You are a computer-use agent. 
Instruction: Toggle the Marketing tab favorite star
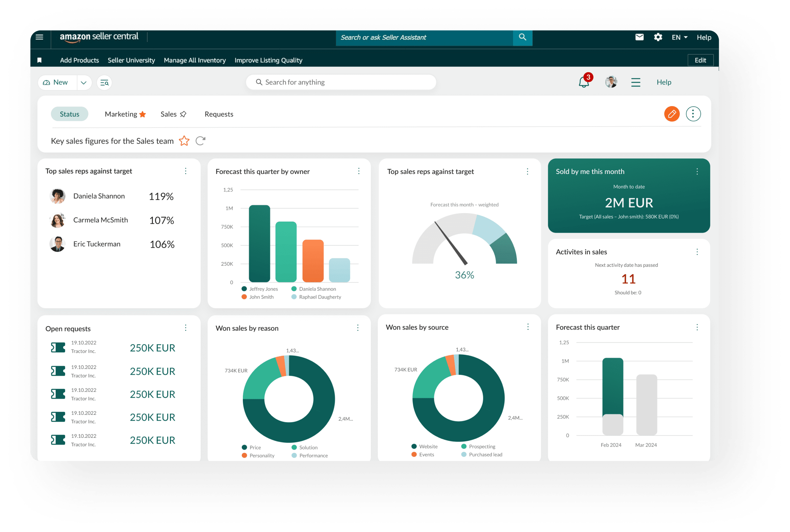pos(143,115)
